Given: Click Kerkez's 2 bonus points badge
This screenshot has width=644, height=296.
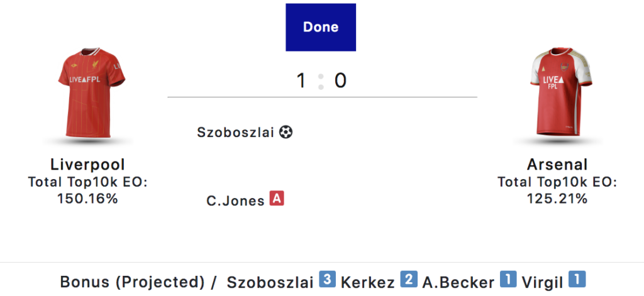Looking at the screenshot, I should click(409, 280).
